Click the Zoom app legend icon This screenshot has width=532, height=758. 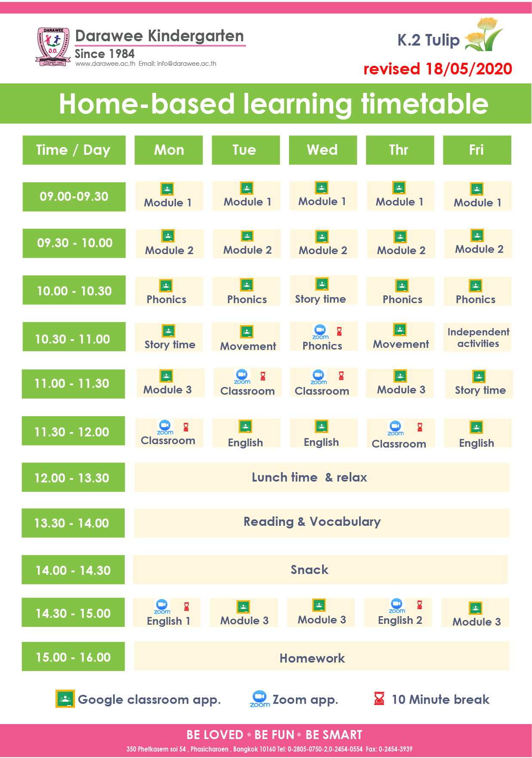click(260, 699)
